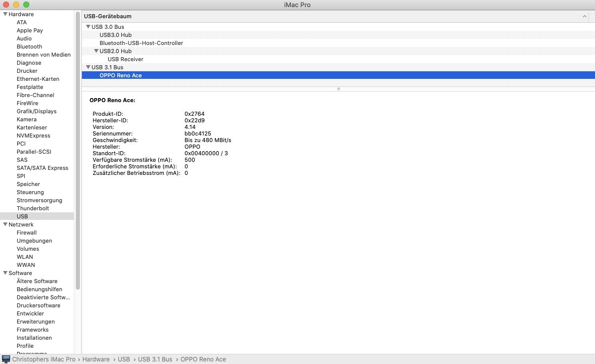Click the sidebar vertical scrollbar

coord(78,151)
